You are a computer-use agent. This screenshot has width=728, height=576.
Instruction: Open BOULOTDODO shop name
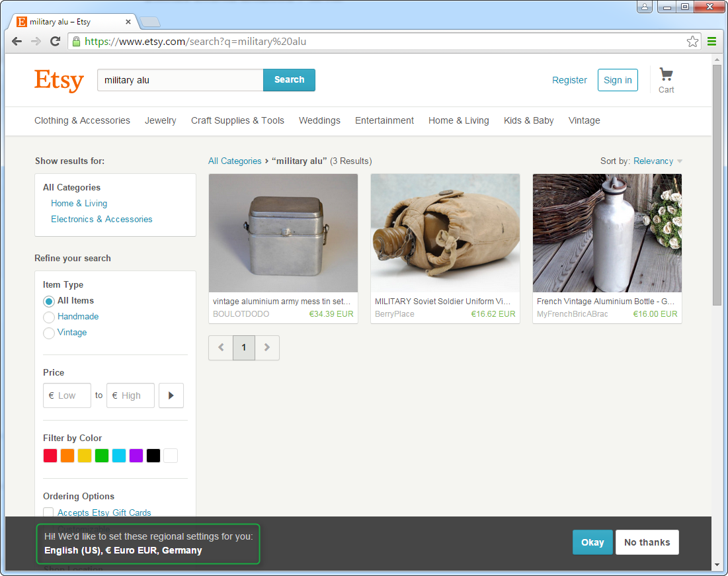coord(241,314)
